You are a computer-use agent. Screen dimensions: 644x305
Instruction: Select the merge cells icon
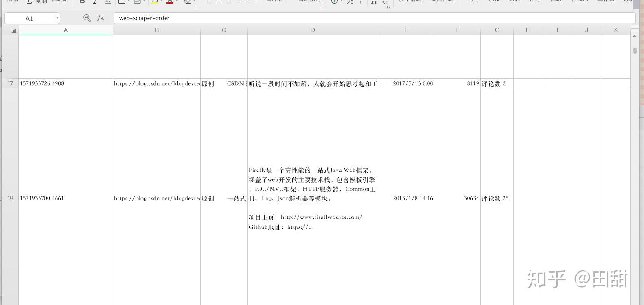click(x=137, y=2)
